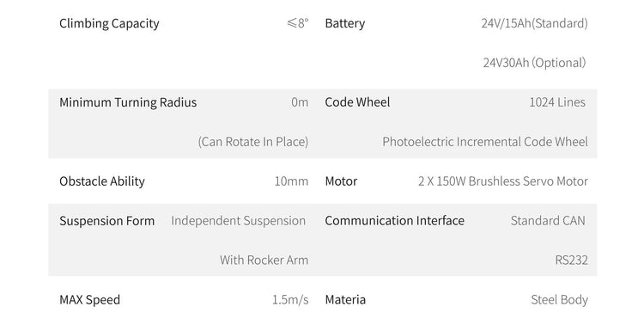Screen dimensions: 644x325
Task: Select the 1024 Lines value
Action: coord(557,102)
